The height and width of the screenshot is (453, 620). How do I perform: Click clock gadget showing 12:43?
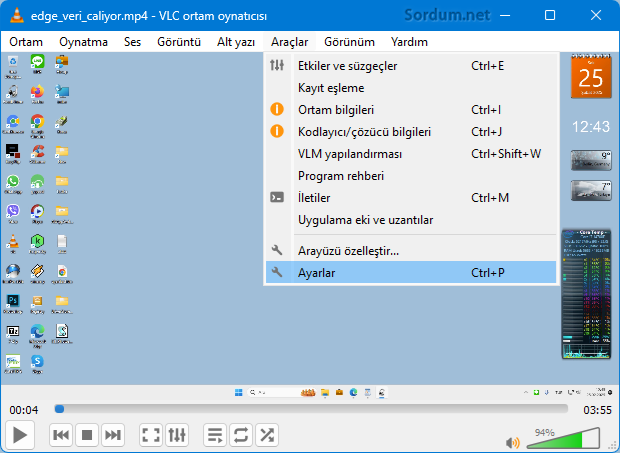(x=591, y=127)
